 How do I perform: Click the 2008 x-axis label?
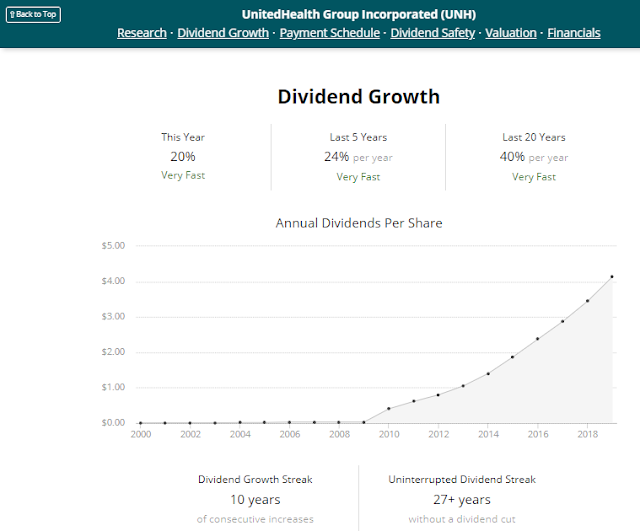[x=340, y=434]
